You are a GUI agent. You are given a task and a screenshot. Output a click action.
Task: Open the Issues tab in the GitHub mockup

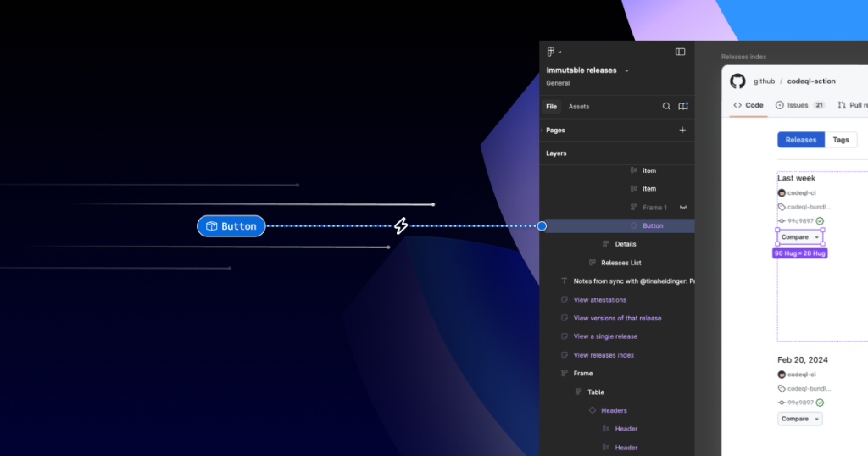(799, 105)
